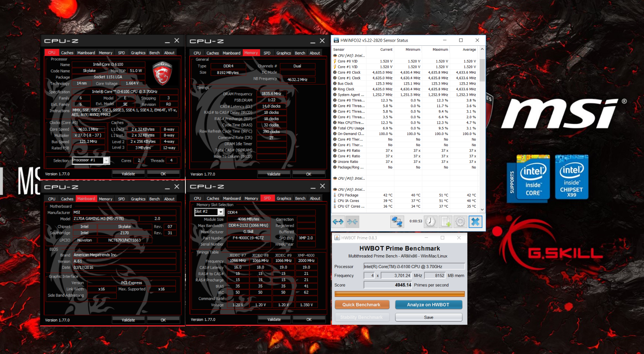Click the HWiNFO vertical scrollbar thumb
This screenshot has height=354, width=644.
coord(482,70)
